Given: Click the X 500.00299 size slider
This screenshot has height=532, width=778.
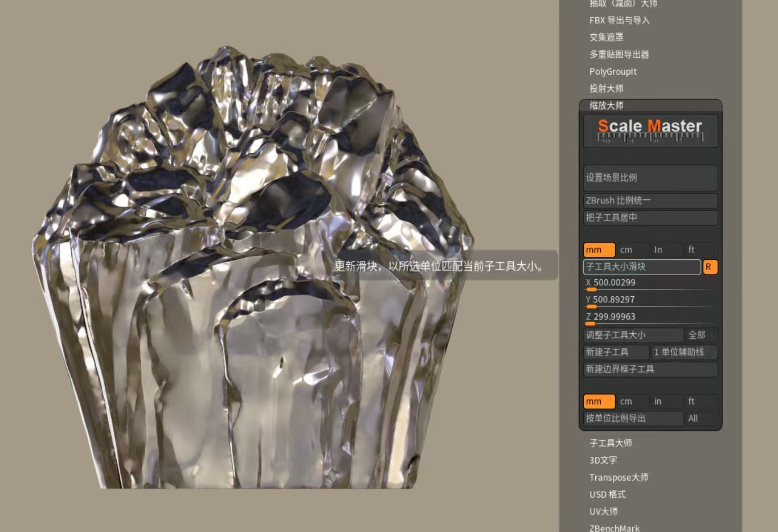Looking at the screenshot, I should pyautogui.click(x=650, y=283).
